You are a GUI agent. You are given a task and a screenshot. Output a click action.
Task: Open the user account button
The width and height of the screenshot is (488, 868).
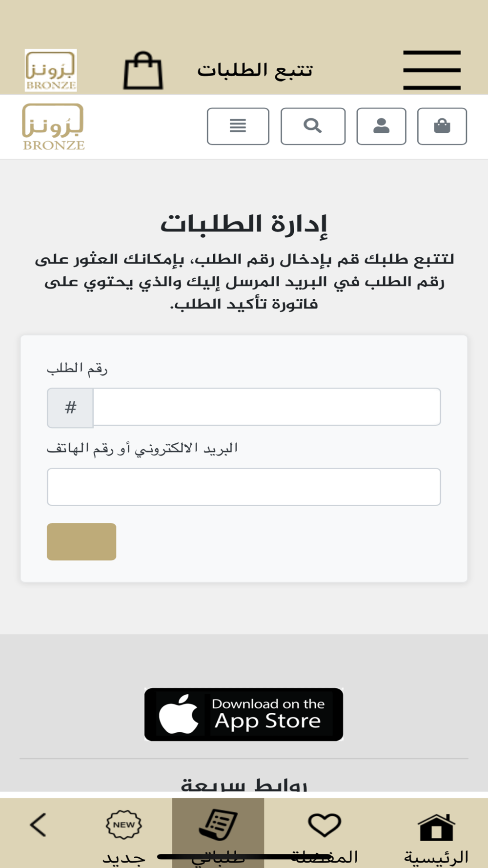381,126
